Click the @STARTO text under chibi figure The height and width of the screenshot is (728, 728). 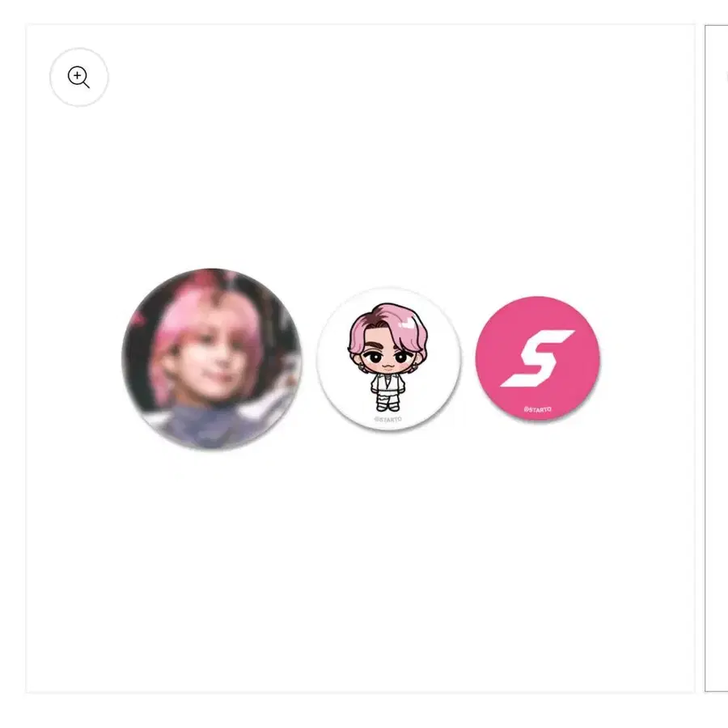[x=388, y=419]
